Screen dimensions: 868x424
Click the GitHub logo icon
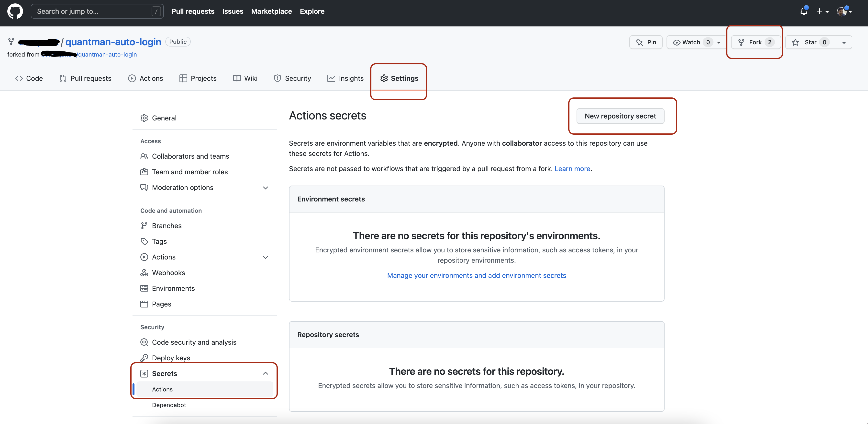coord(15,11)
